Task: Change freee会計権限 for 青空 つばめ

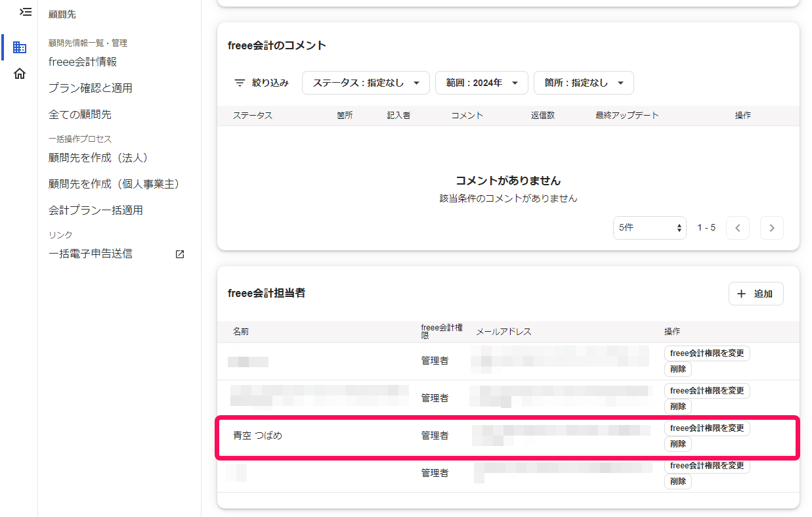Action: [x=707, y=428]
